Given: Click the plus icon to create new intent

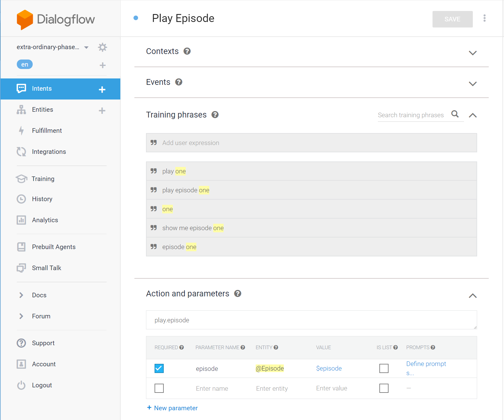Looking at the screenshot, I should (x=102, y=89).
